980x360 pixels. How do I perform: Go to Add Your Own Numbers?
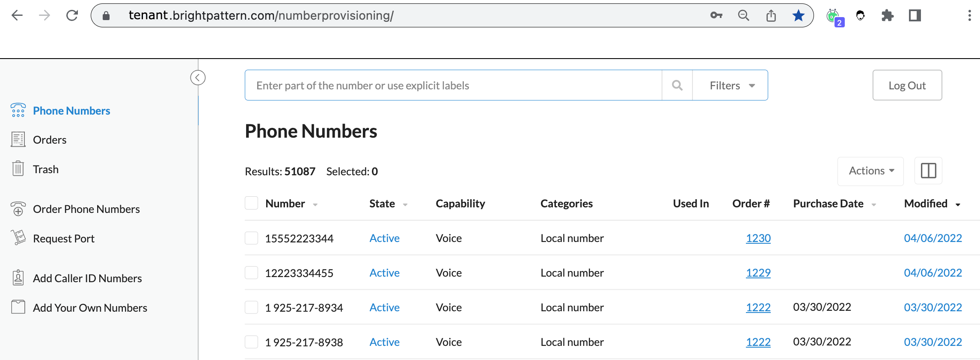[x=90, y=308]
